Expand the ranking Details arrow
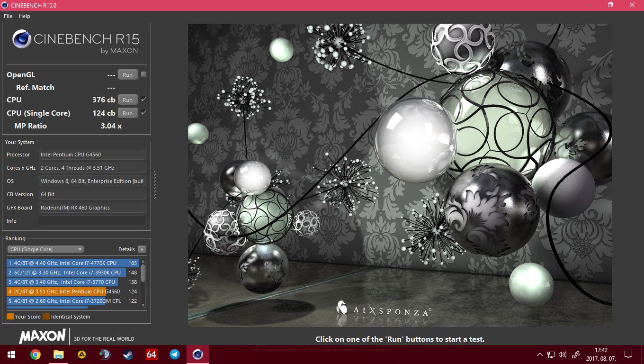 coord(142,249)
